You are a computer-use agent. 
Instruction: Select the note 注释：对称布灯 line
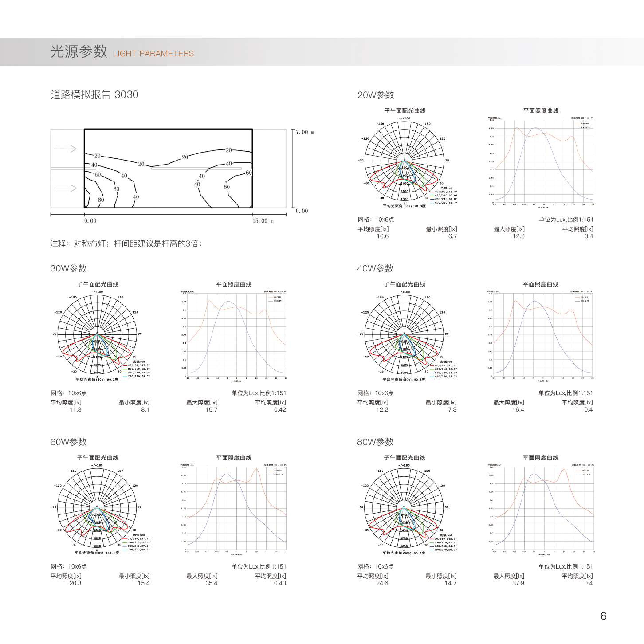click(126, 243)
